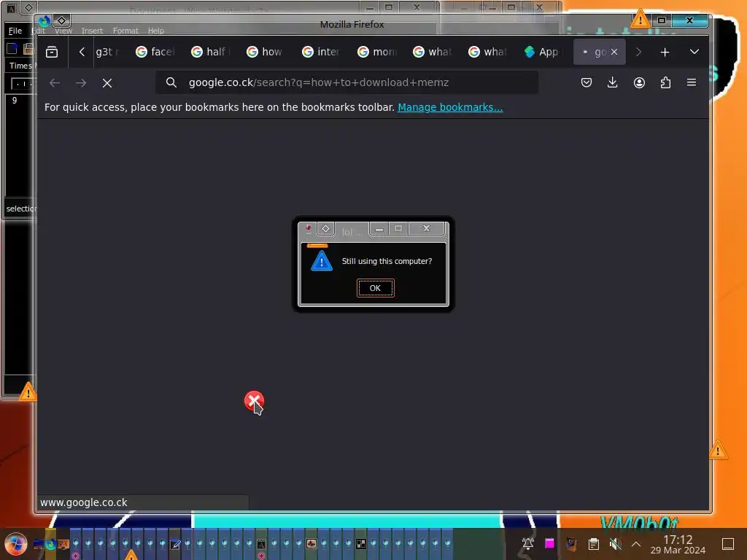Open the Manage bookmarks link

(x=450, y=107)
